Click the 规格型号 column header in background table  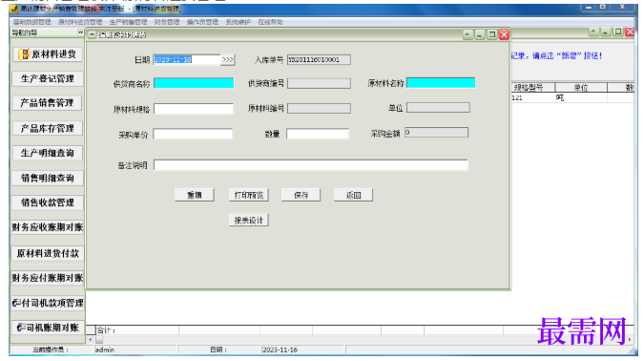click(x=532, y=87)
